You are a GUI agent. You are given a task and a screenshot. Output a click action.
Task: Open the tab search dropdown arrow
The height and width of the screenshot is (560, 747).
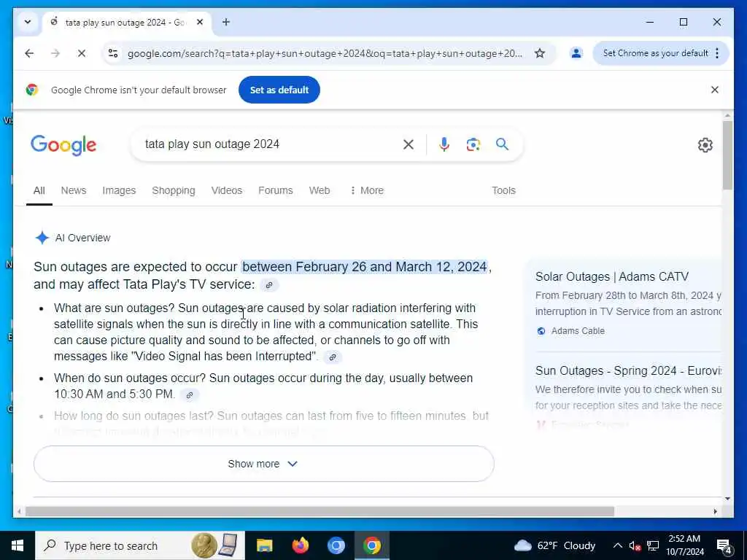pyautogui.click(x=28, y=22)
